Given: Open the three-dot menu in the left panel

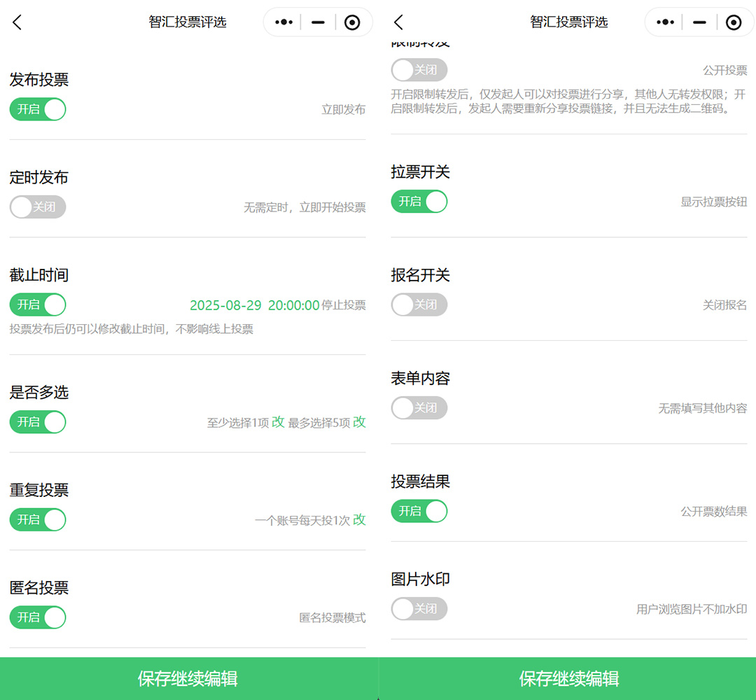Looking at the screenshot, I should tap(283, 22).
